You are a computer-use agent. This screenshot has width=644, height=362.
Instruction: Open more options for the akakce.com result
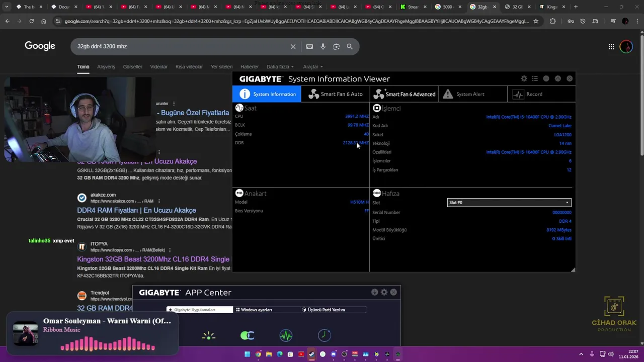click(159, 201)
